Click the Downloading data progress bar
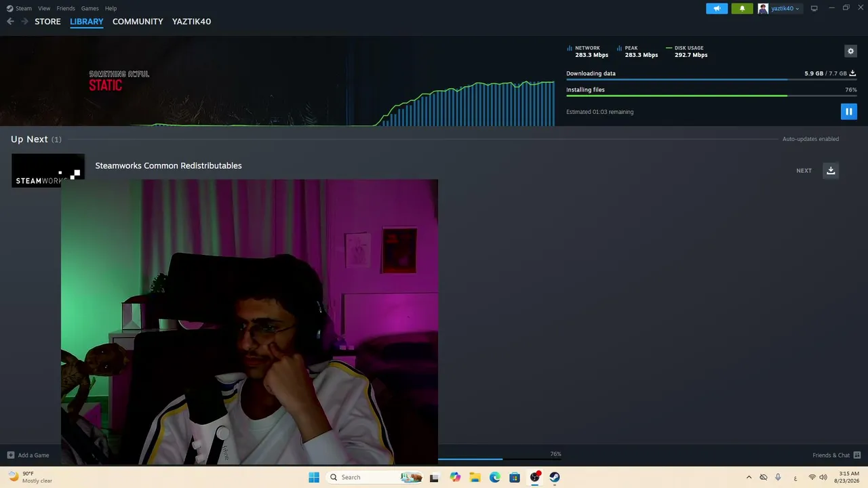The image size is (868, 488). pyautogui.click(x=711, y=80)
